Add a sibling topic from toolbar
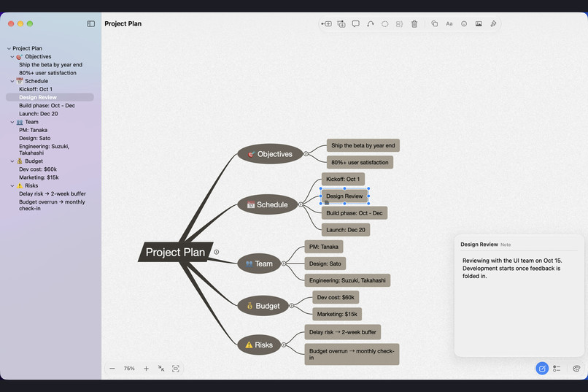Screen dimensions: 588x392 click(x=341, y=24)
